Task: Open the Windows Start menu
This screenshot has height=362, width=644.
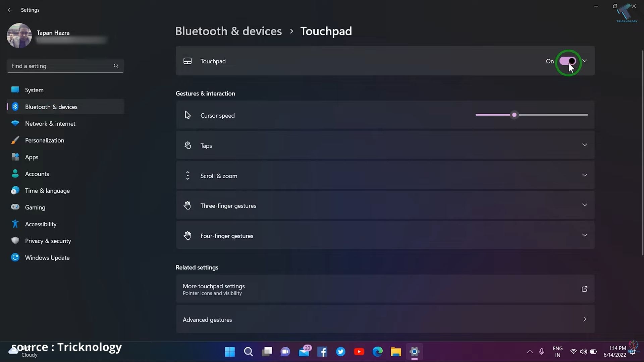Action: click(230, 352)
